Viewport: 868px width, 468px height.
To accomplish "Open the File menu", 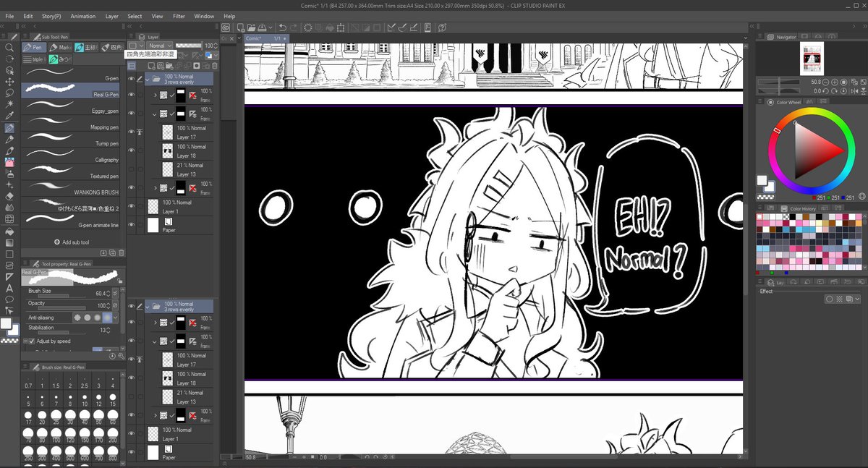I will coord(9,15).
